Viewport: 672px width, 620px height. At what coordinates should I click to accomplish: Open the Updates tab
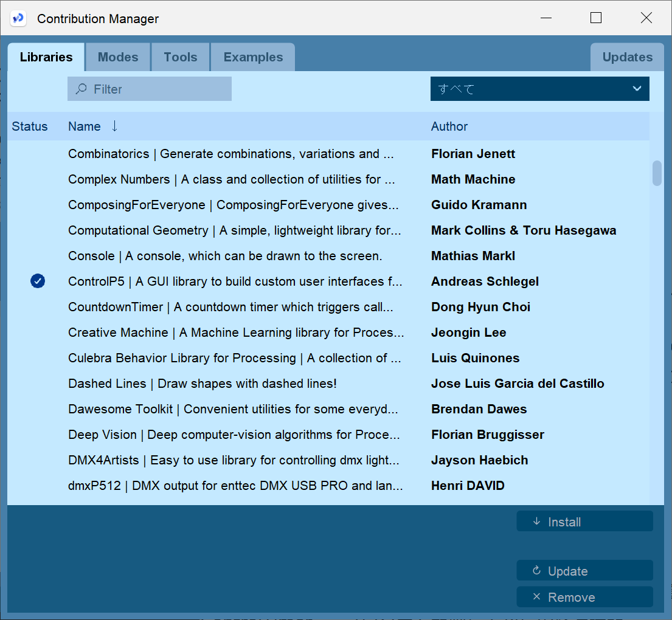(x=627, y=57)
